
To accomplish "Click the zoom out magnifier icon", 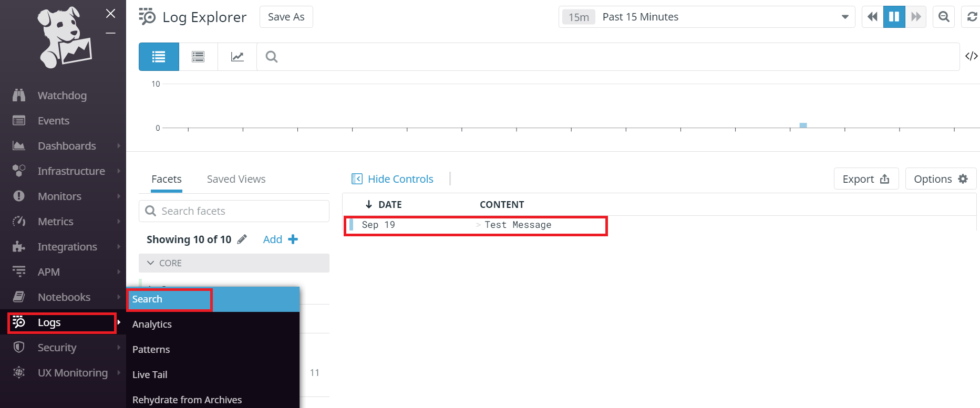I will tap(944, 17).
